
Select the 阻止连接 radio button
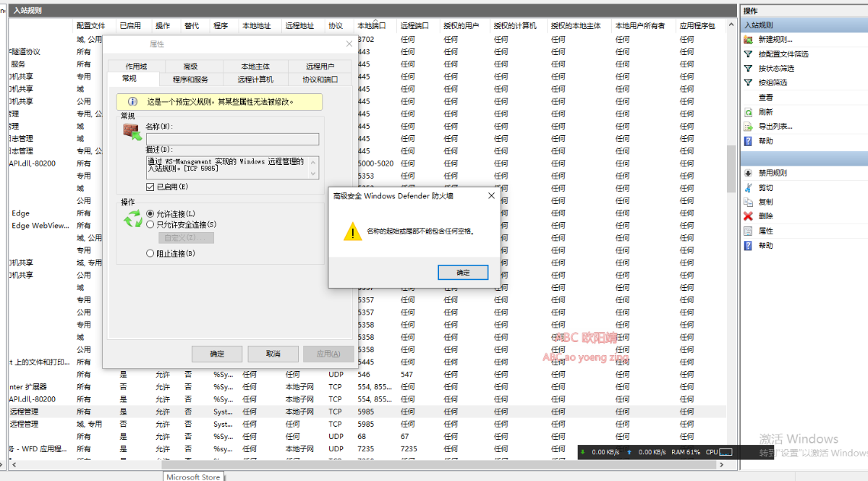[x=150, y=254]
